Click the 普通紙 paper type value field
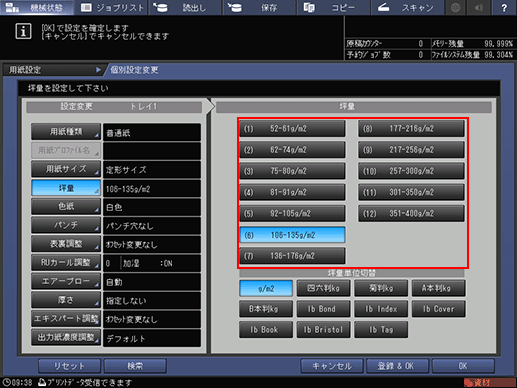Image resolution: width=517 pixels, height=388 pixels. click(x=152, y=133)
